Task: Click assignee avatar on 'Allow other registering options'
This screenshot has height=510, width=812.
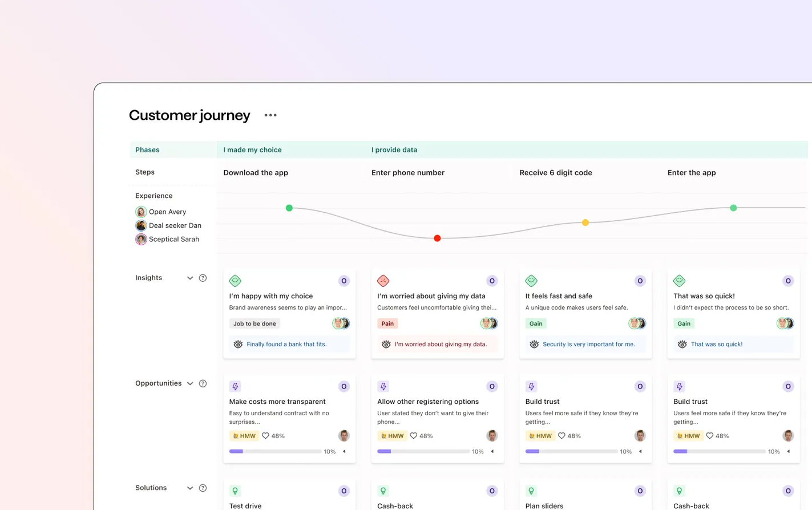Action: [x=492, y=436]
